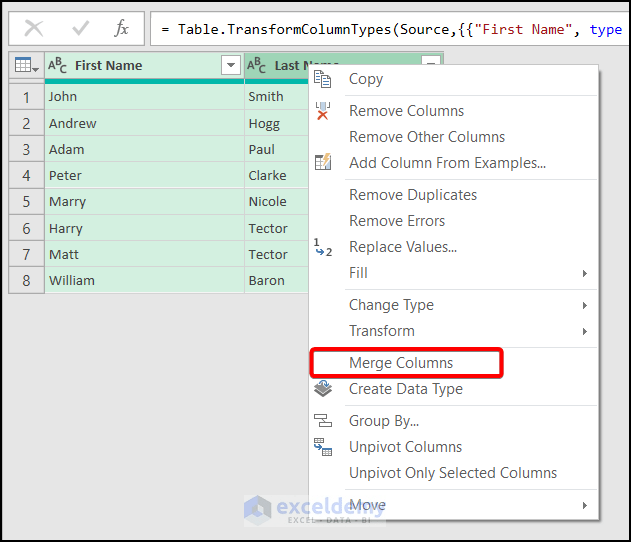Select row number 4 header

pyautogui.click(x=26, y=175)
